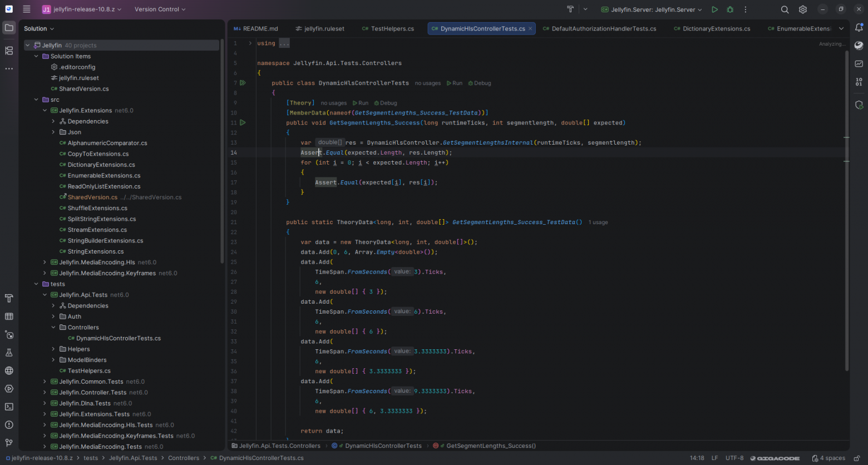Open the Problems tool window icon
This screenshot has width=868, height=465.
9,424
